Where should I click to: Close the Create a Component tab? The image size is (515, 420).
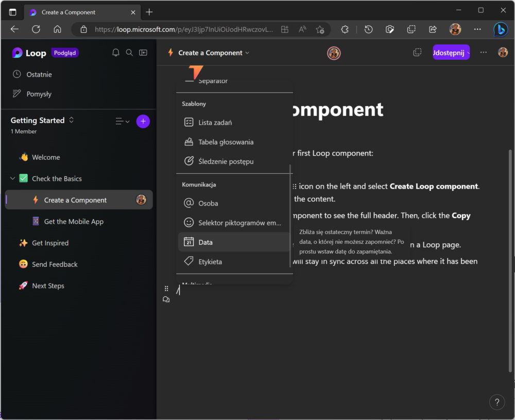point(133,12)
